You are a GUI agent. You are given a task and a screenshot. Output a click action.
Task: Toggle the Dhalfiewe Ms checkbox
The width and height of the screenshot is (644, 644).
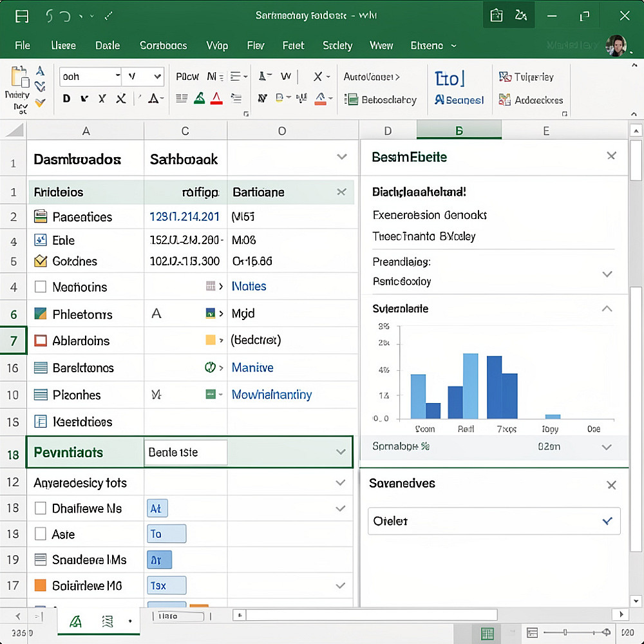pos(40,508)
